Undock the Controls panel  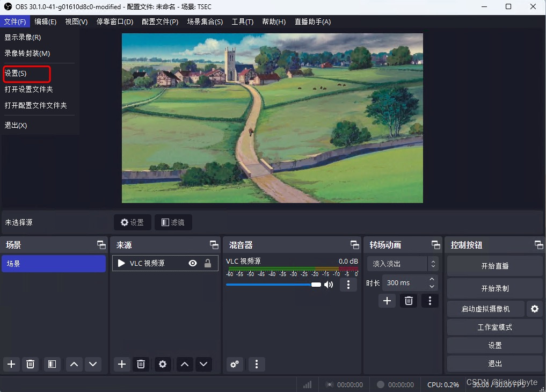coord(538,245)
